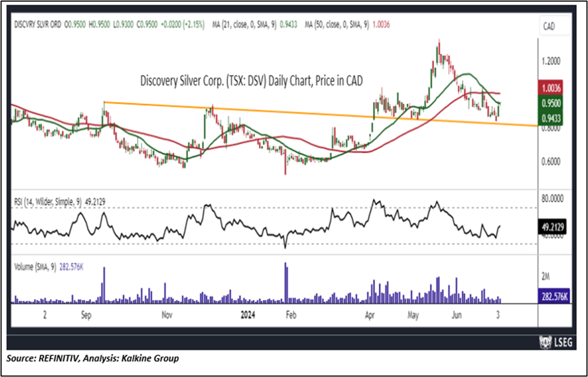Click the +0.0200 (+2.15%) change value
The height and width of the screenshot is (377, 588).
click(x=183, y=25)
